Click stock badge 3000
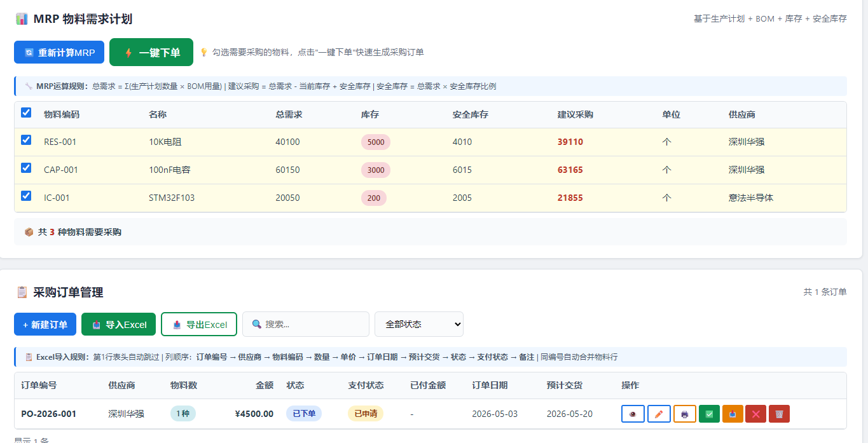This screenshot has width=868, height=443. pyautogui.click(x=376, y=170)
